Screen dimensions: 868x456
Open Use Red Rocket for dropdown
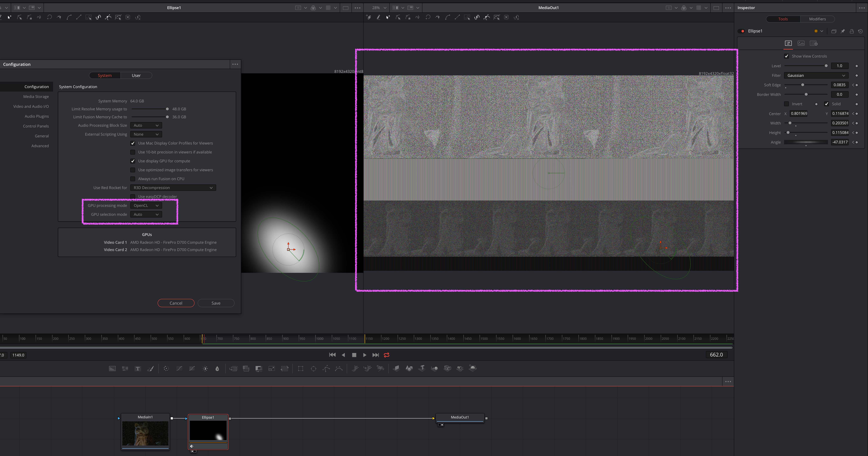173,188
